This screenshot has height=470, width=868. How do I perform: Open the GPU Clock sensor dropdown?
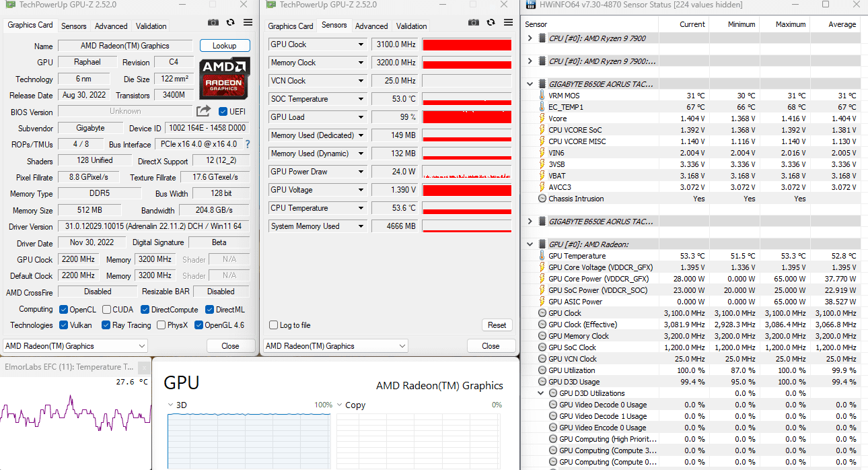[x=361, y=44]
